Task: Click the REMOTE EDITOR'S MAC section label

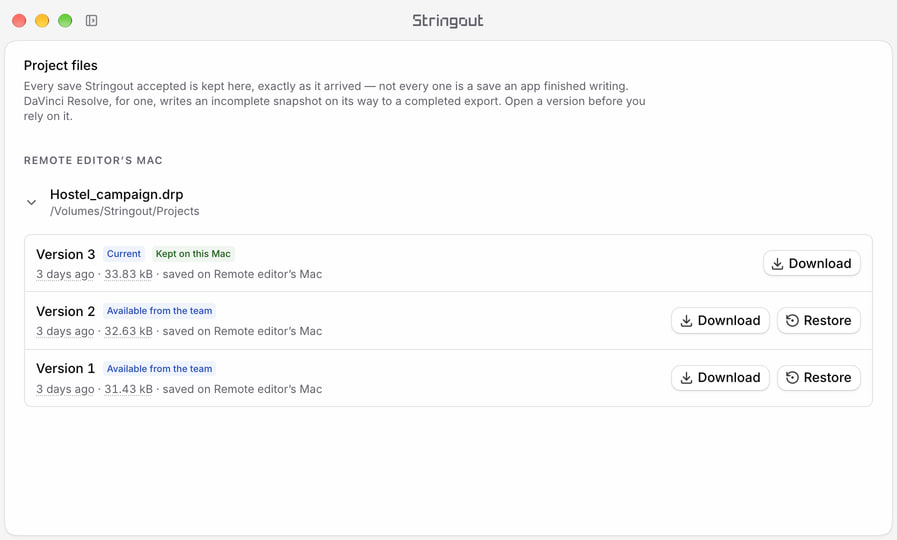Action: click(x=93, y=160)
